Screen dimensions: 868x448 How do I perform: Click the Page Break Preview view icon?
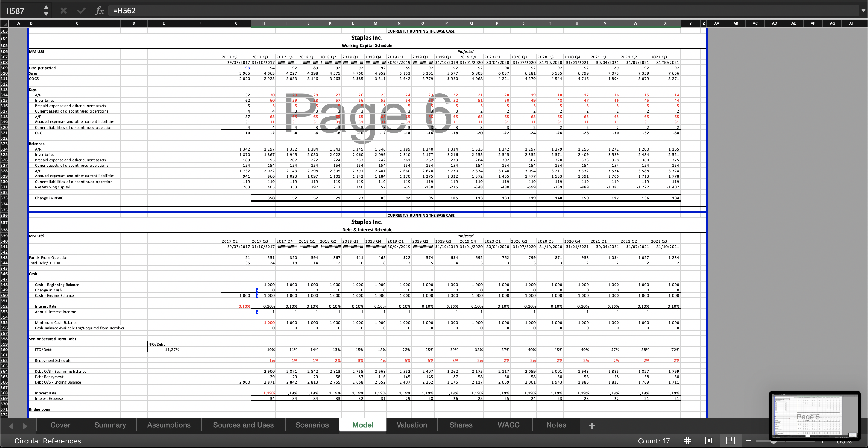click(730, 440)
